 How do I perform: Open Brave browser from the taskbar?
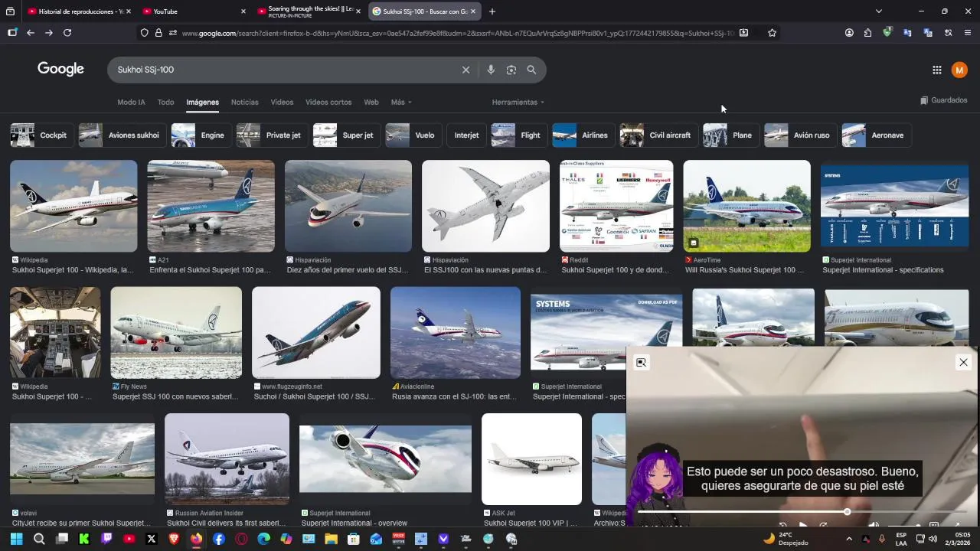point(174,539)
